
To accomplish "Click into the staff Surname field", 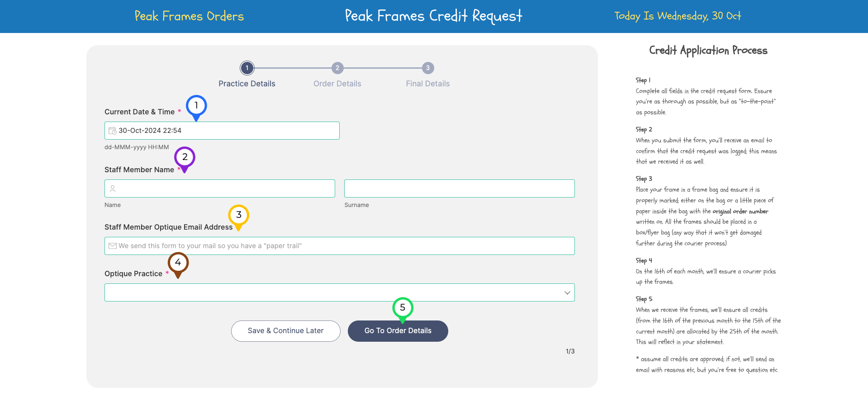I will (459, 188).
